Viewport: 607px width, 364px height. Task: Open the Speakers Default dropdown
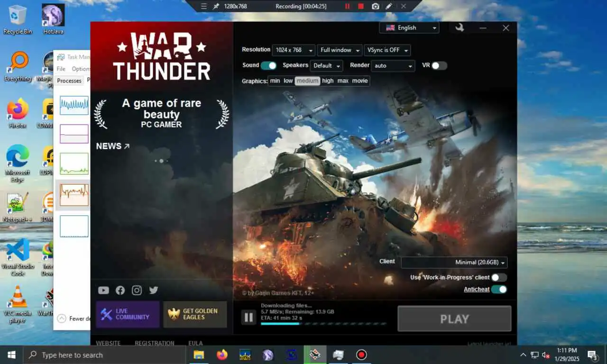(326, 66)
